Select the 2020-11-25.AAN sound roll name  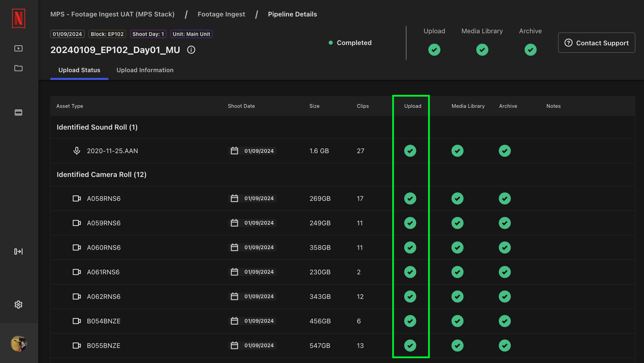(x=112, y=151)
